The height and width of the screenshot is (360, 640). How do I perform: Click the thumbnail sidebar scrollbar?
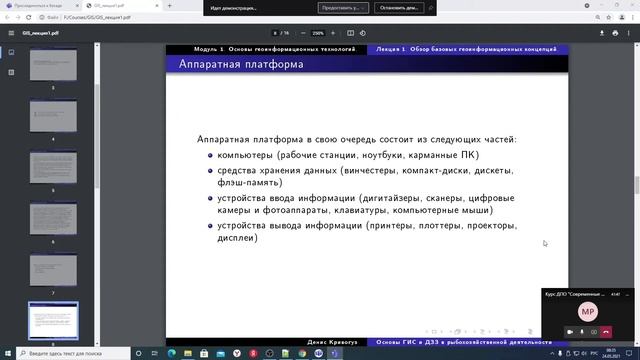click(97, 136)
